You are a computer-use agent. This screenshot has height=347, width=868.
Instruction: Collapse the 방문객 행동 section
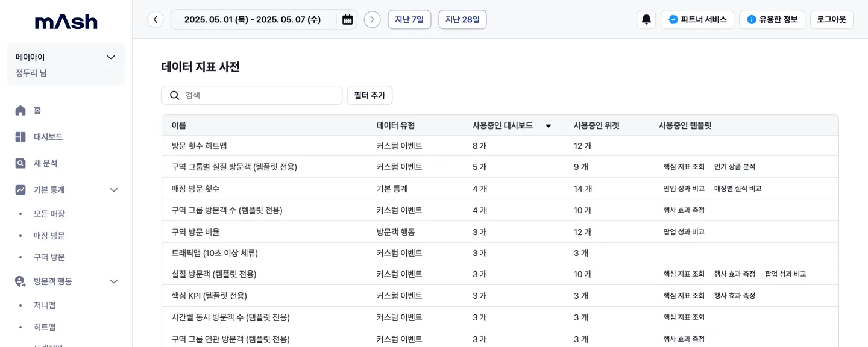(113, 281)
